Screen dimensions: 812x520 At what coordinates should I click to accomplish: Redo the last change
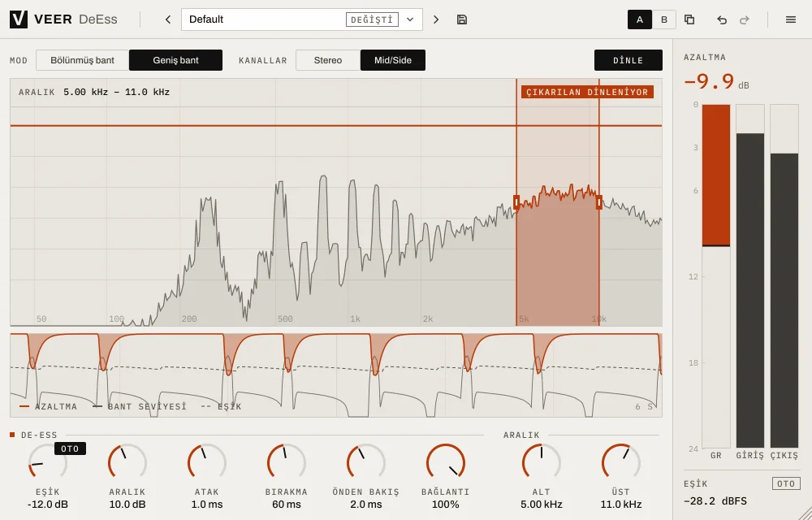[745, 19]
